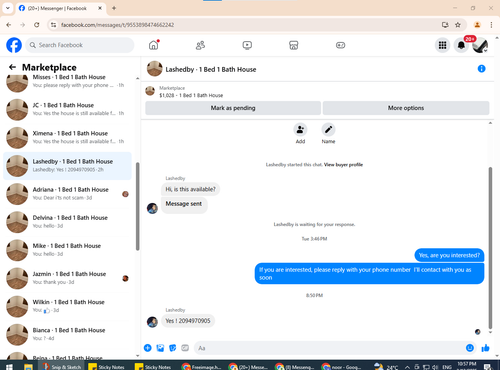Click the Facebook logo

coord(14,45)
